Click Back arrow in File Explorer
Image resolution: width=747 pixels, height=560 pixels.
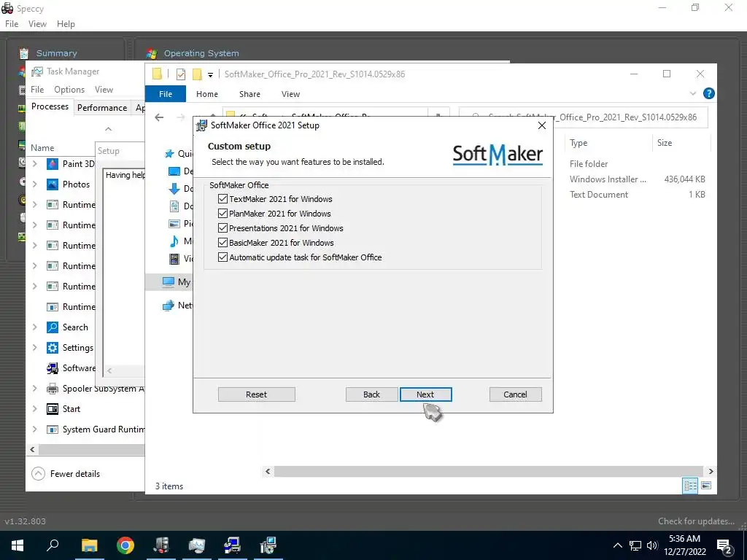point(159,117)
